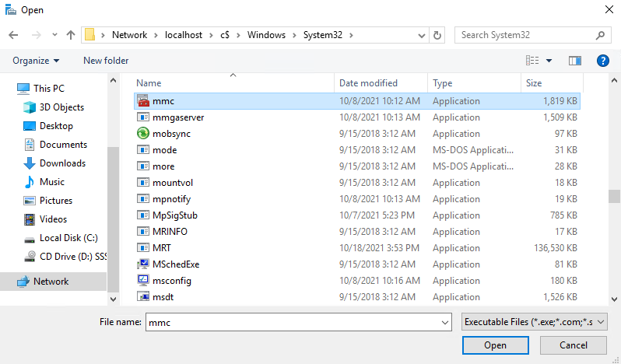Viewport: 621px width, 364px height.
Task: Select the mountvol file row
Action: click(x=357, y=183)
